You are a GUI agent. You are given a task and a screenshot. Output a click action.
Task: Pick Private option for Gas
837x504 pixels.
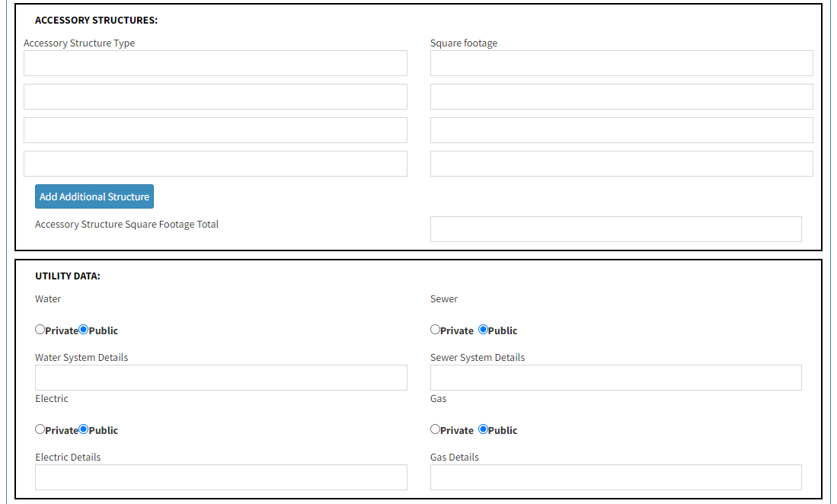(x=435, y=429)
